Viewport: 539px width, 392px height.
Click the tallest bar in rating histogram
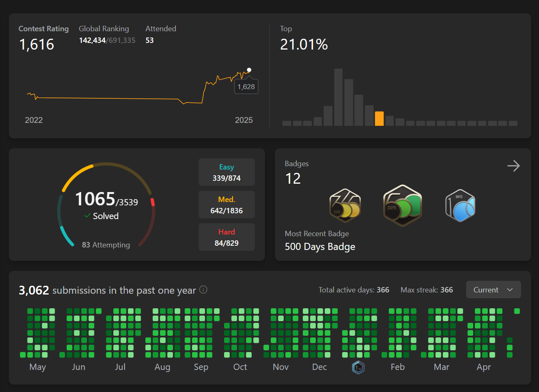click(x=338, y=97)
